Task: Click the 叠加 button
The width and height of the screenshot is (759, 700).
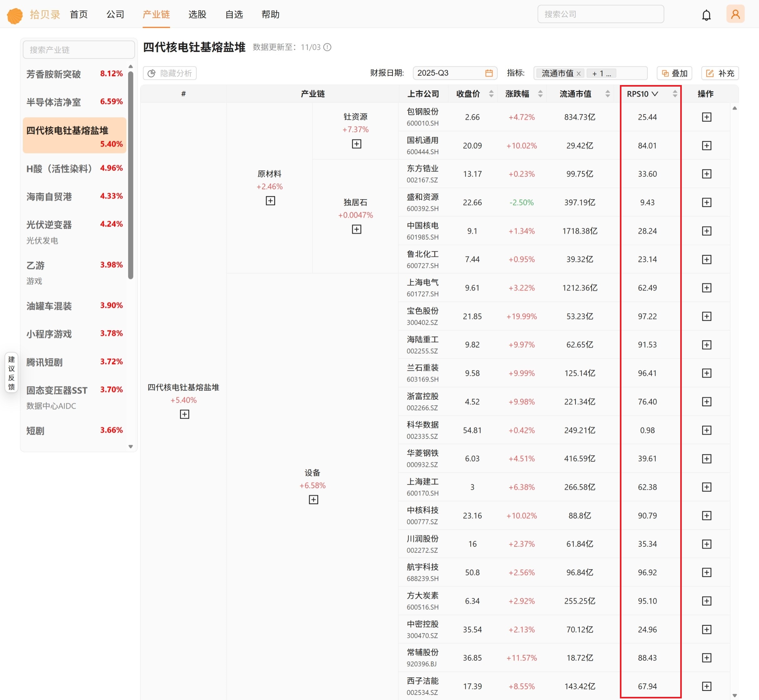Action: [674, 73]
